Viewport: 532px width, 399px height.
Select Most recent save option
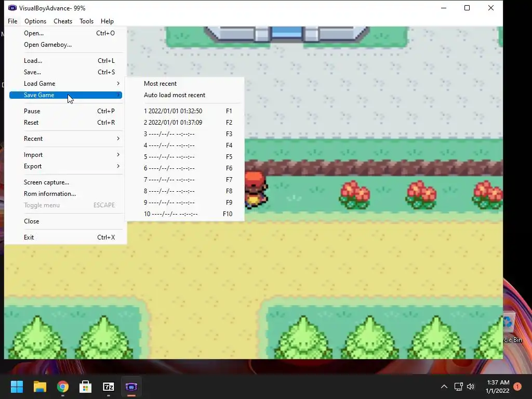tap(184, 84)
